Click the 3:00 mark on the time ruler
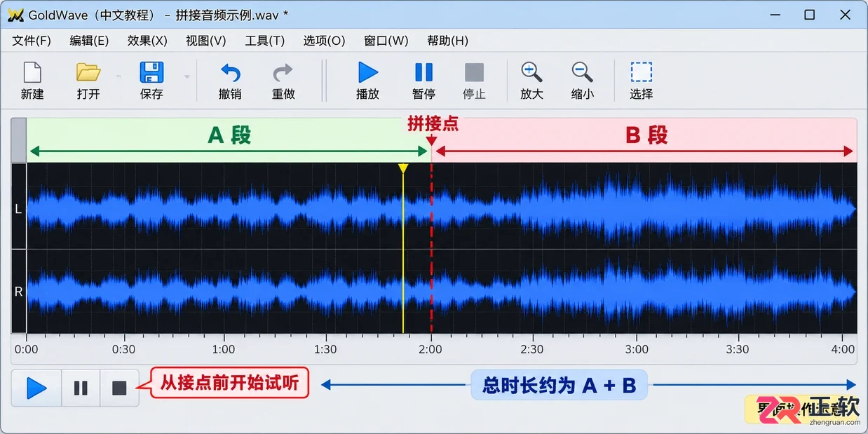868x434 pixels. pos(637,349)
